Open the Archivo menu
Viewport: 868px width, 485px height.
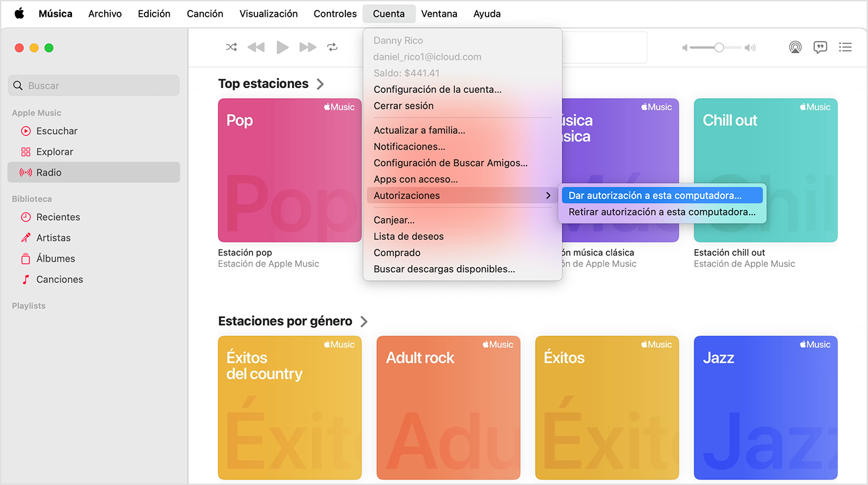pos(105,13)
